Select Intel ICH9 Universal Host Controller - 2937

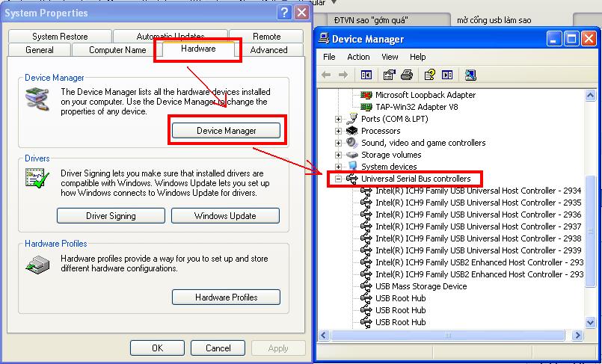coord(479,226)
